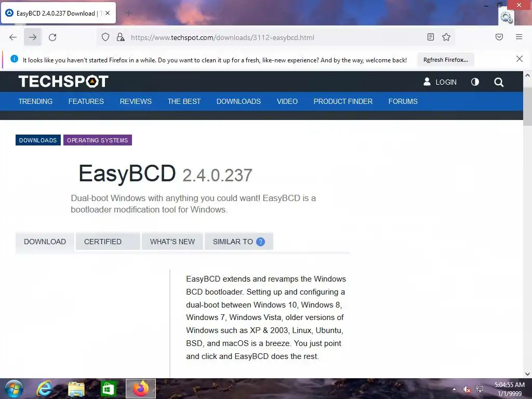Click the OPERATING SYSTEMS category tag

(97, 140)
